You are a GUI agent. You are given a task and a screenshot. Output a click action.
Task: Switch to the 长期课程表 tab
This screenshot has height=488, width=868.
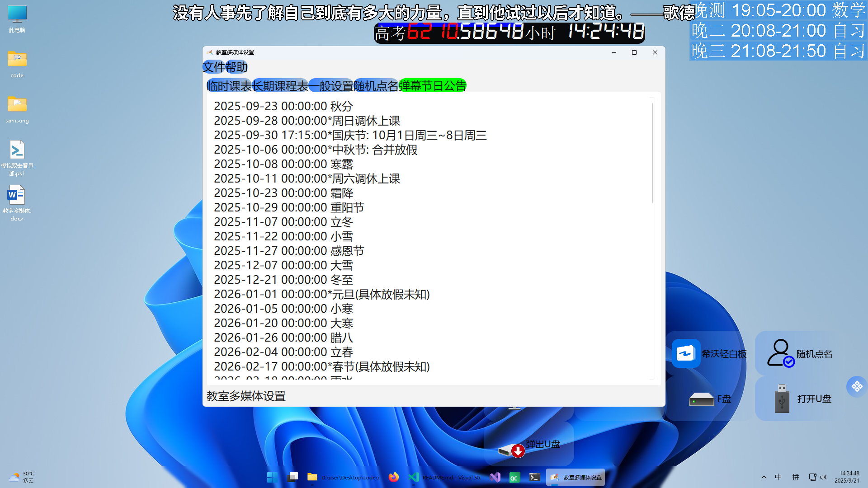[280, 86]
